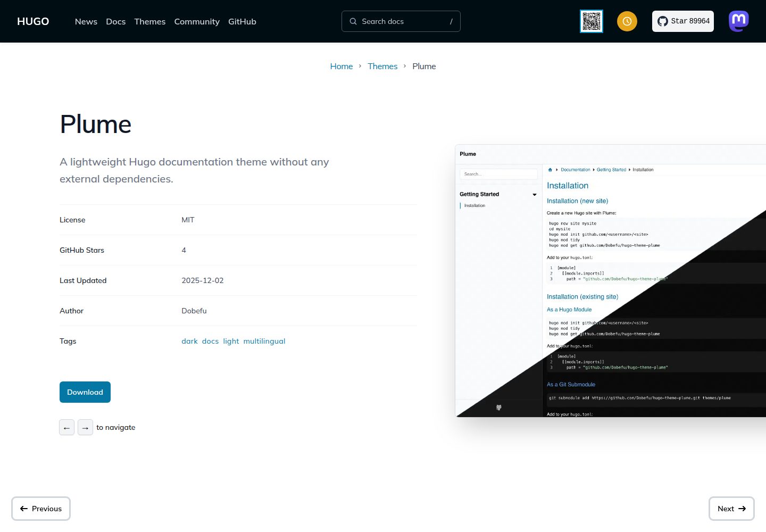The height and width of the screenshot is (532, 766).
Task: Click the GitHub Star 89964 button
Action: [683, 21]
